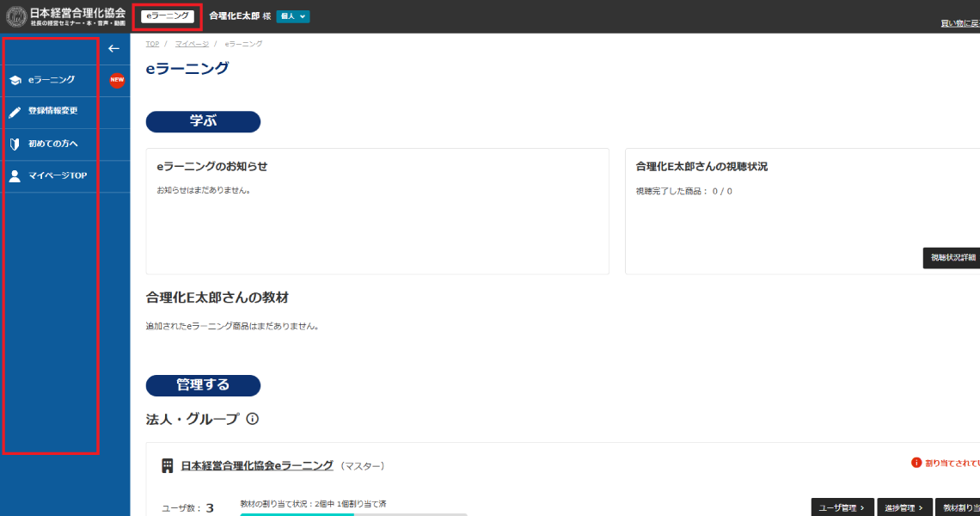The width and height of the screenshot is (980, 516).
Task: Open 登録情報変更 from the sidebar menu
Action: pos(53,112)
